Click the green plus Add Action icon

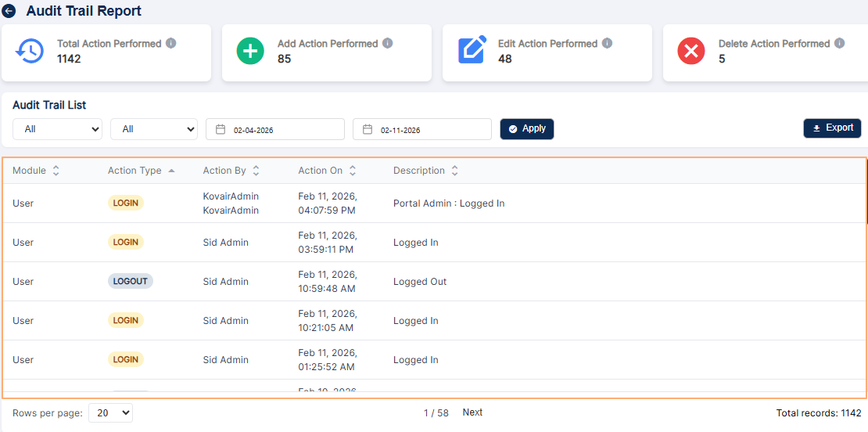point(250,51)
